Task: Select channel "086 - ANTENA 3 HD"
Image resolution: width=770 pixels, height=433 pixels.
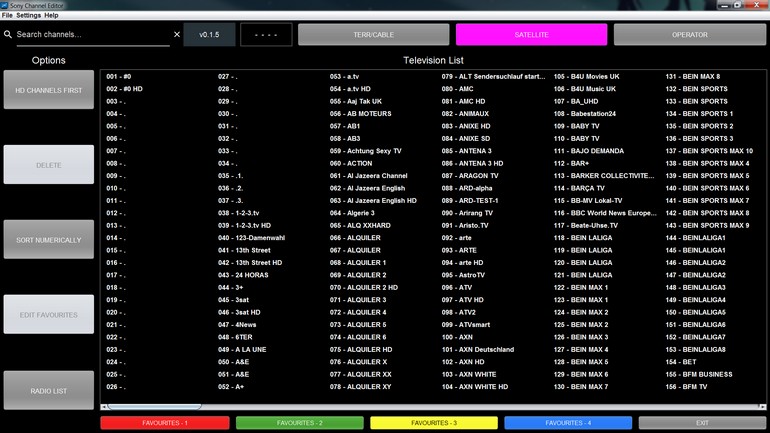Action: 472,163
